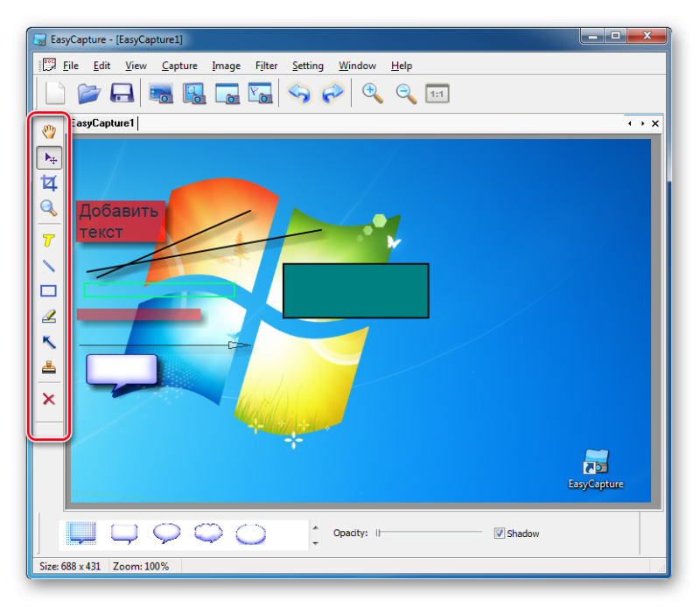The image size is (700, 607).
Task: Toggle the Shadow checkbox
Action: tap(499, 533)
